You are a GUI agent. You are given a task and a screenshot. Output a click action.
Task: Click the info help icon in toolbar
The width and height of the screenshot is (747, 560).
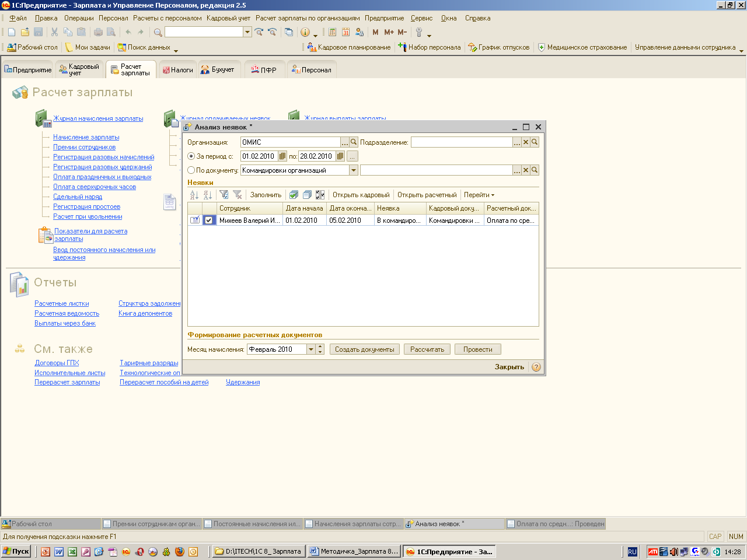[x=305, y=32]
